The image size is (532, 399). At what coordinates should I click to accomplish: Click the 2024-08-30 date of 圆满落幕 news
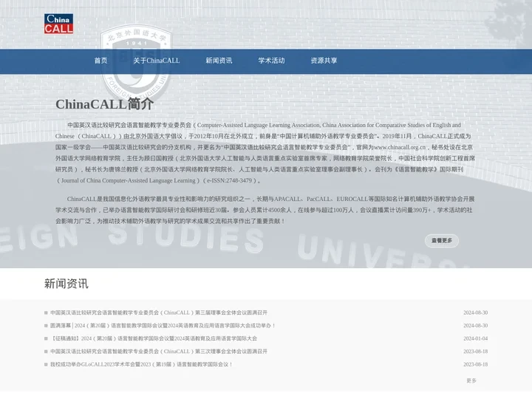click(475, 325)
